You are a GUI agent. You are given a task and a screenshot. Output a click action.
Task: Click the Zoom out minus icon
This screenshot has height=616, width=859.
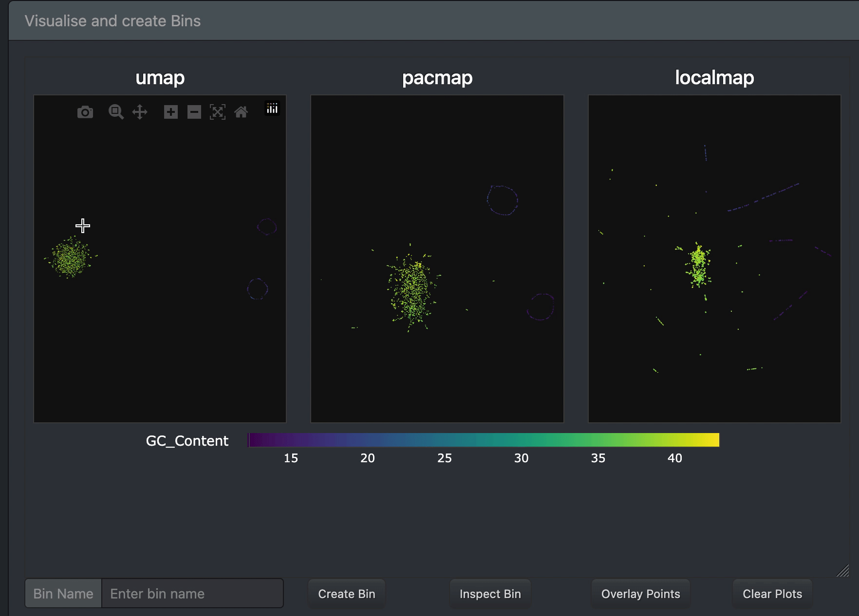click(194, 112)
